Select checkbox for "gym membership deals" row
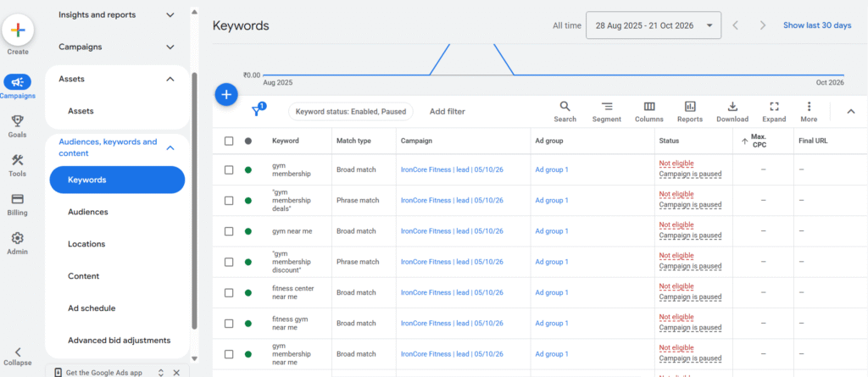 (x=229, y=201)
